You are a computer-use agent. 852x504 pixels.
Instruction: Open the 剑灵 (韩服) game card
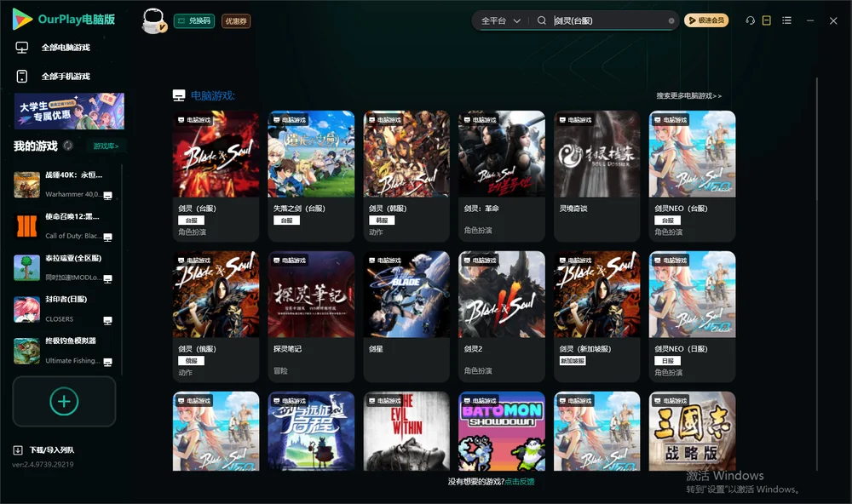click(406, 176)
